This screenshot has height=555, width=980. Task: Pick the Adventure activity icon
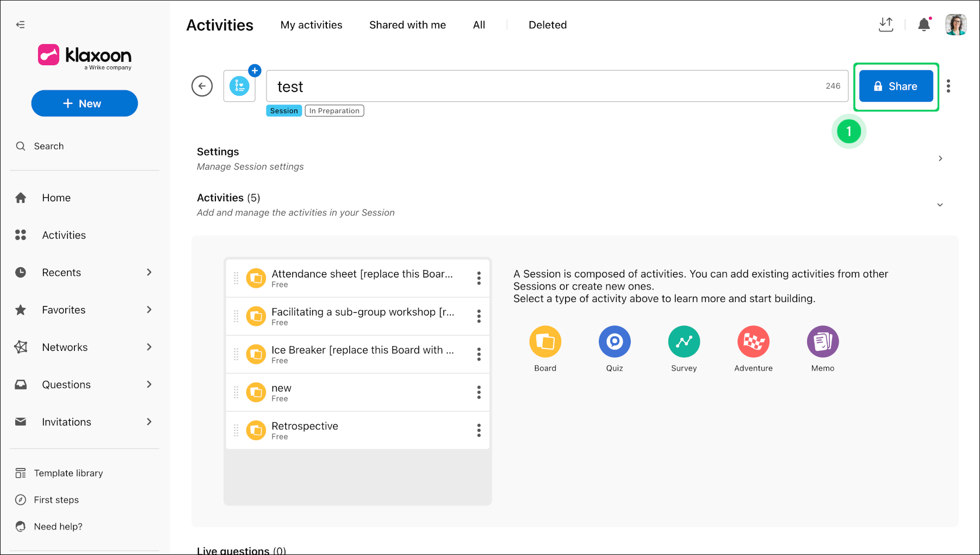click(753, 342)
